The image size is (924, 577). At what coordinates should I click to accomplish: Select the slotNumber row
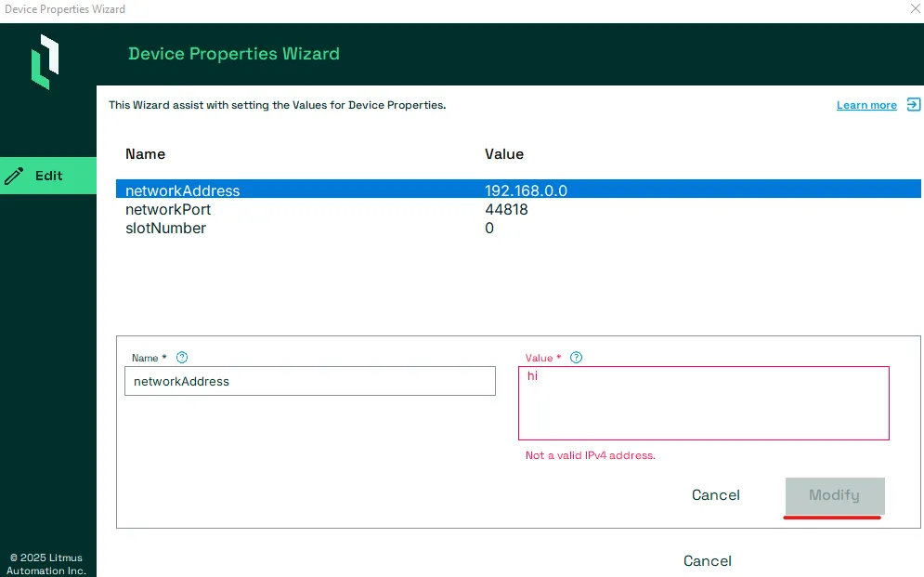518,228
